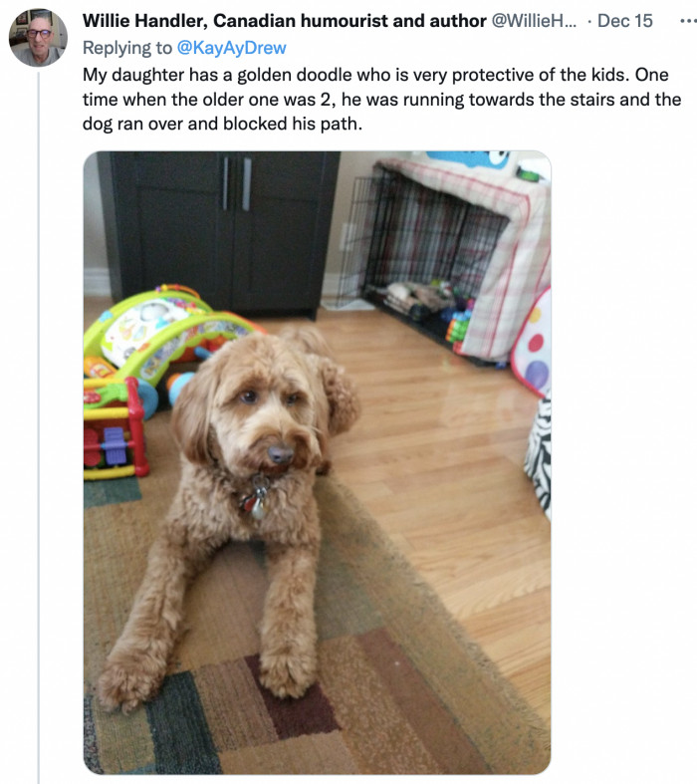The image size is (697, 784).
Task: Click the tweet text about the golden doodle
Action: click(381, 99)
